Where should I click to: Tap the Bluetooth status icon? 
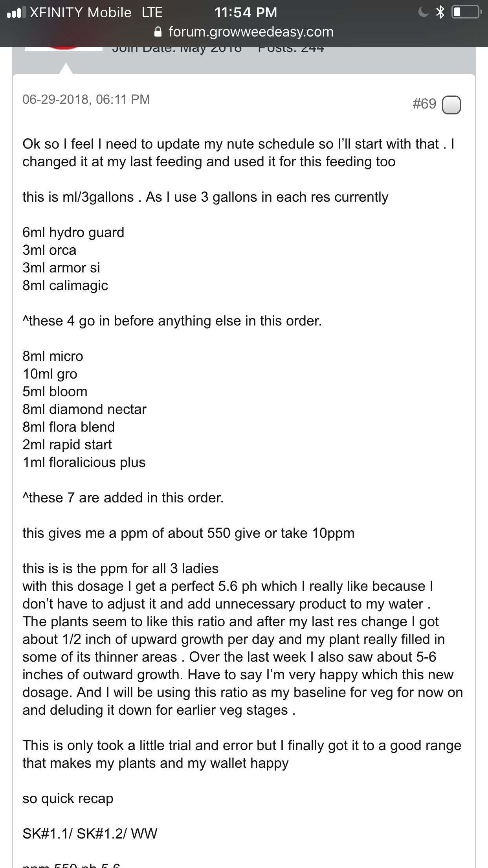440,12
